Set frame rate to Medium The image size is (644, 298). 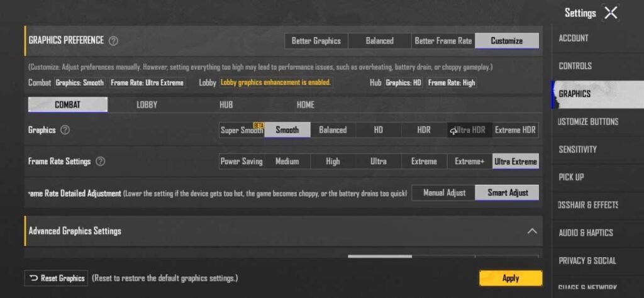click(287, 162)
